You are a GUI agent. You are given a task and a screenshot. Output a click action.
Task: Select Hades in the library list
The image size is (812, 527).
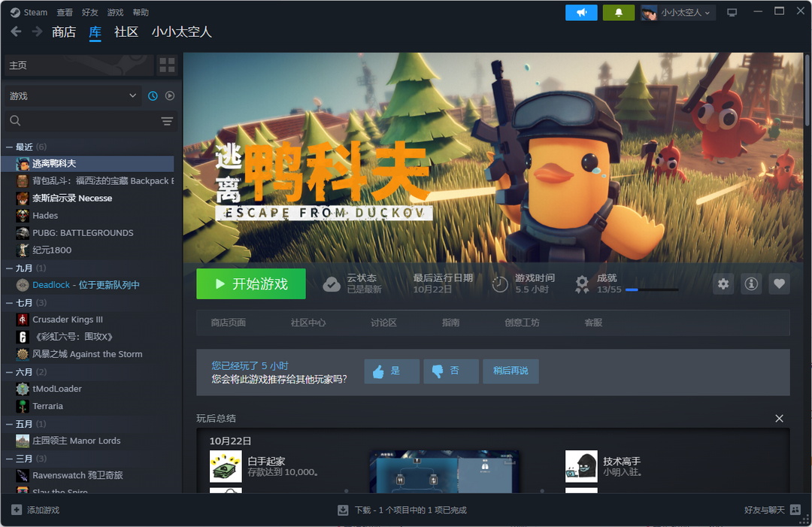[x=88, y=215]
